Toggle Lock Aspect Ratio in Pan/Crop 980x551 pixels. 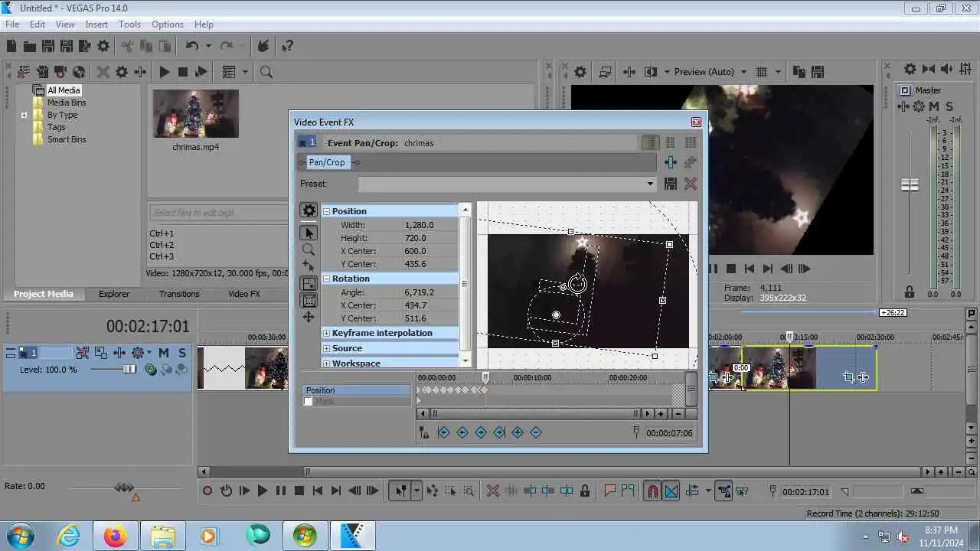click(309, 283)
